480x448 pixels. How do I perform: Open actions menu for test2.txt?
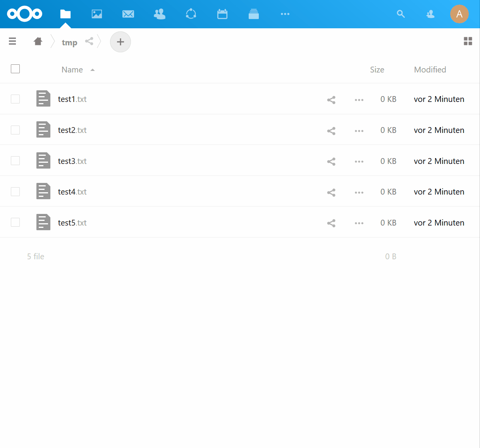[359, 131]
